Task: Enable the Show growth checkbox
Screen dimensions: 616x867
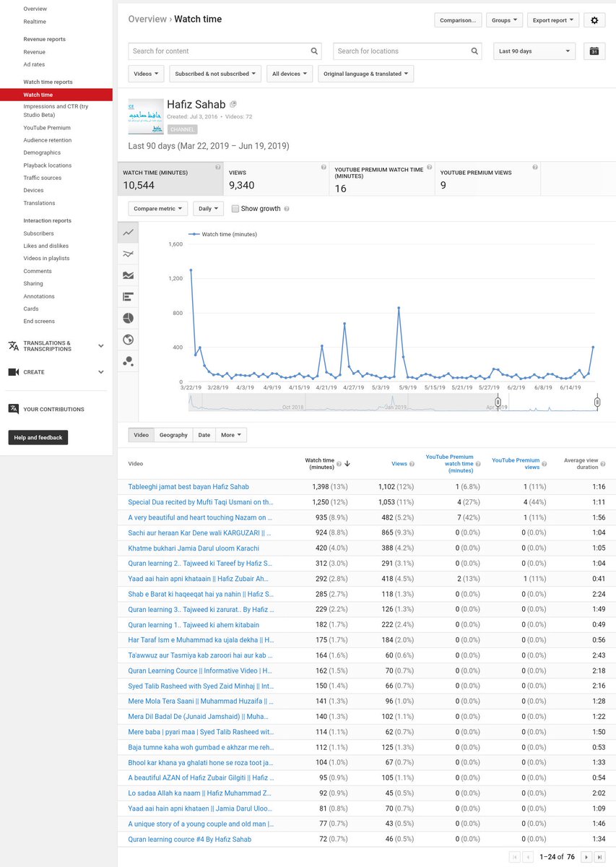Action: 235,209
